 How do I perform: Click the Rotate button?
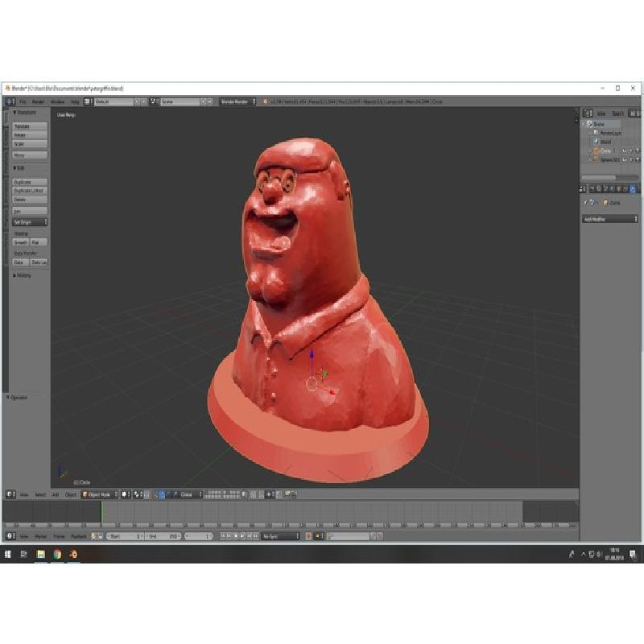click(x=30, y=134)
